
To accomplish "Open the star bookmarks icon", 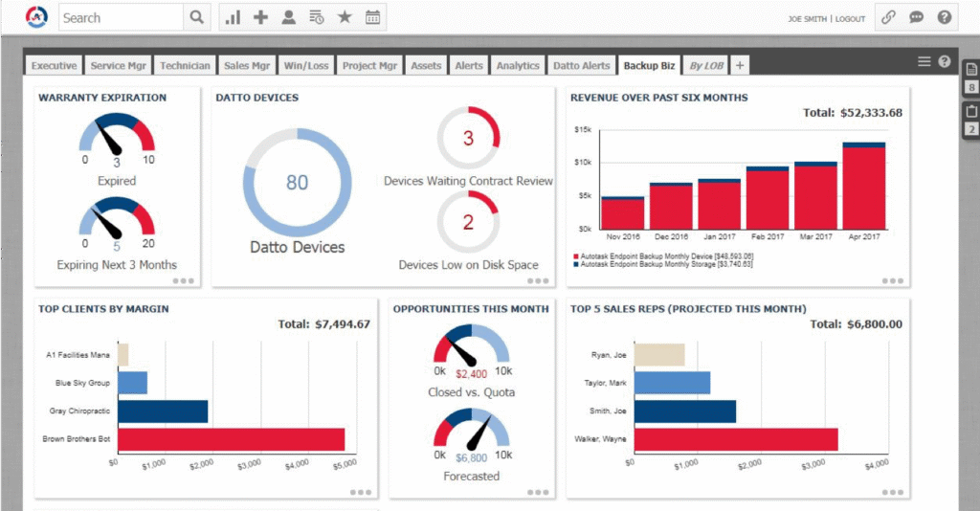I will click(345, 17).
